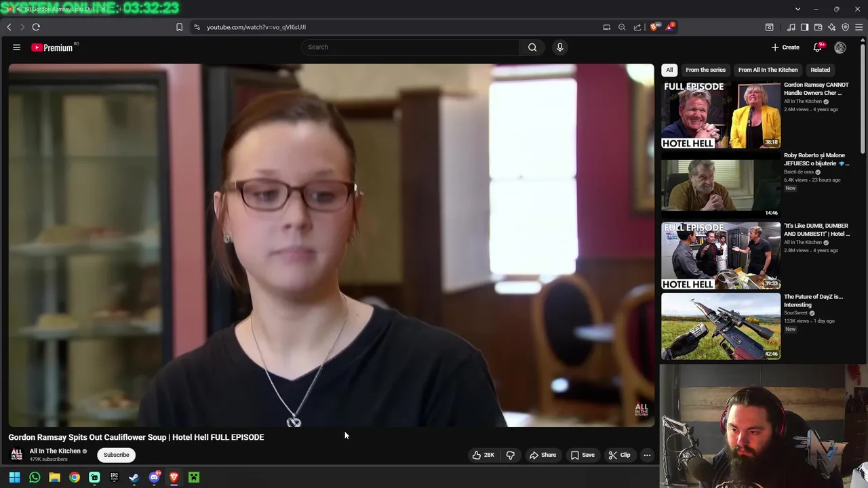
Task: Click the Share button
Action: click(x=542, y=455)
